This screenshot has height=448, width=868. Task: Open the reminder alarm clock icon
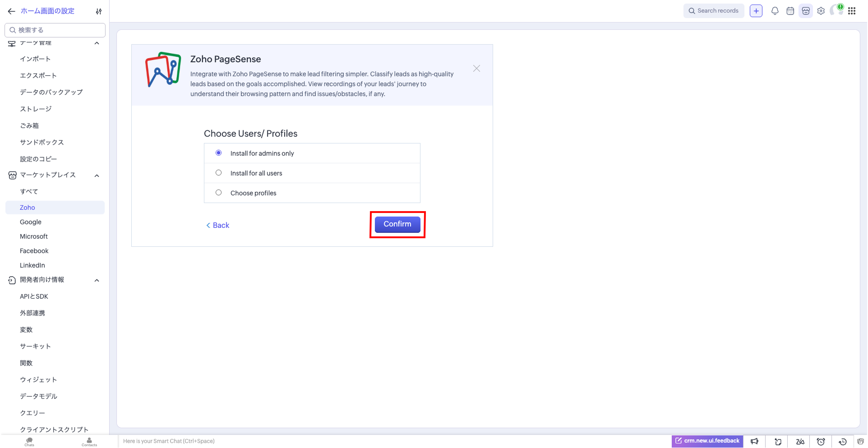[821, 441]
